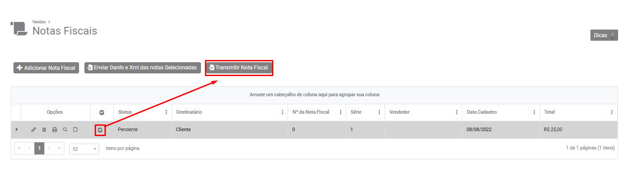Delete the invoice using trash icon

pyautogui.click(x=44, y=130)
